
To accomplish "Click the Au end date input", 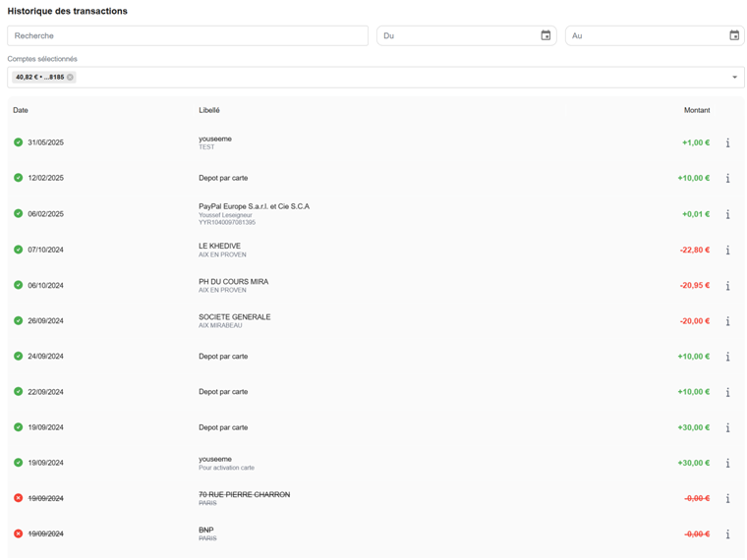I will (x=644, y=35).
